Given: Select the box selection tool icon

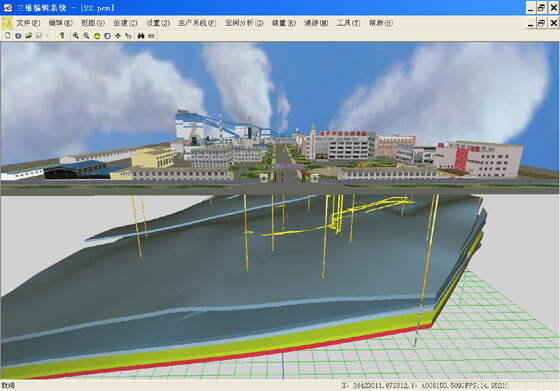Looking at the screenshot, I should (x=129, y=36).
